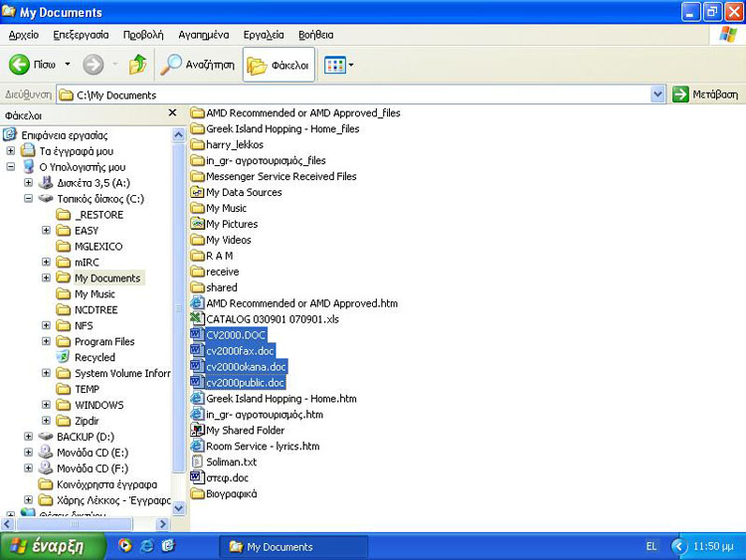Select the Μονάδα CD (E:) drive icon
The height and width of the screenshot is (560, 746).
point(45,452)
